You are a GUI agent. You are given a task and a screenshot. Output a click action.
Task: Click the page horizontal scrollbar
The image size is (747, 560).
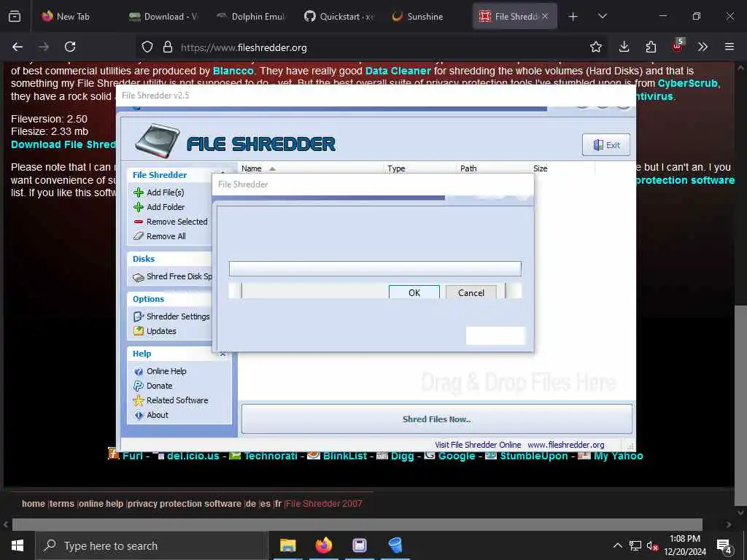(357, 524)
